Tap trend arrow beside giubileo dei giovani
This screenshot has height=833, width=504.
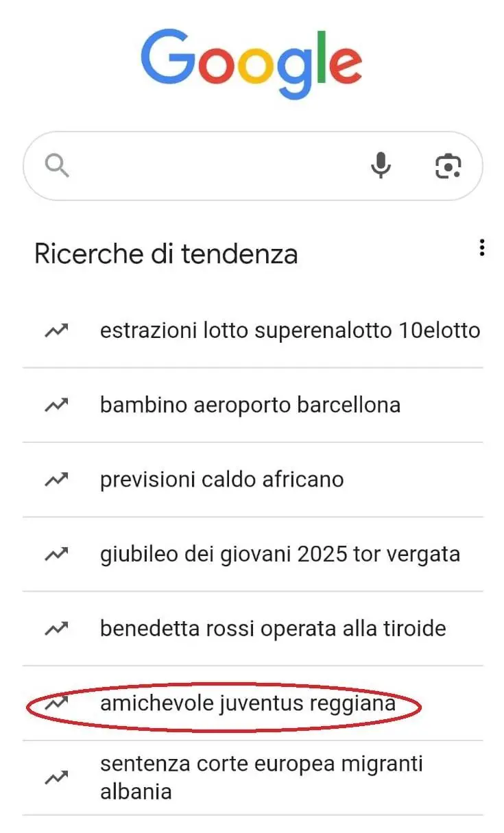click(x=56, y=554)
